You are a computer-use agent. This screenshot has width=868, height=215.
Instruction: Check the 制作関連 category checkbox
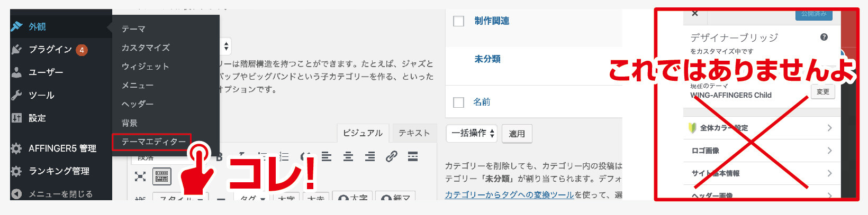(459, 21)
